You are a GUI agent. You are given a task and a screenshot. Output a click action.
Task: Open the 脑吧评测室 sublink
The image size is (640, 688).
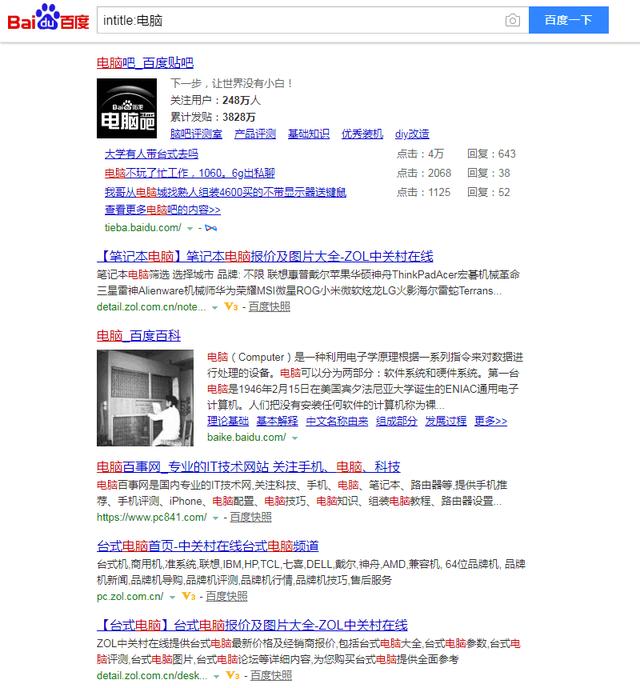pos(196,134)
